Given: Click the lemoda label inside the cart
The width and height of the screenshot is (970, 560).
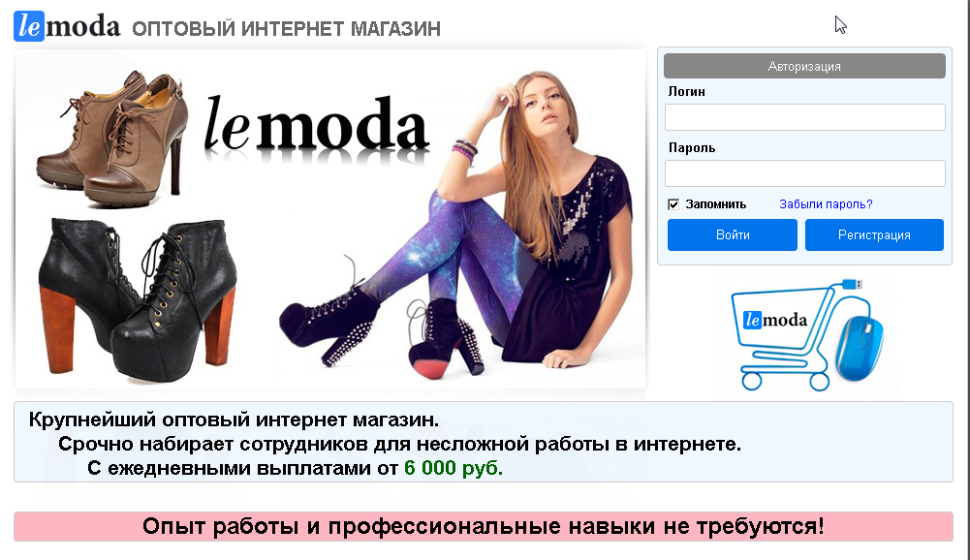Looking at the screenshot, I should (775, 320).
